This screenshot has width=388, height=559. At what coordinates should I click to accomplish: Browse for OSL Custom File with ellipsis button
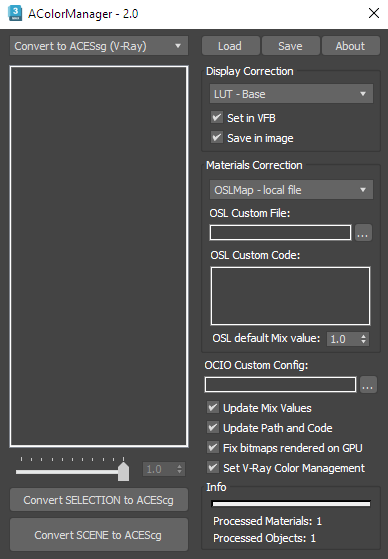pyautogui.click(x=363, y=232)
